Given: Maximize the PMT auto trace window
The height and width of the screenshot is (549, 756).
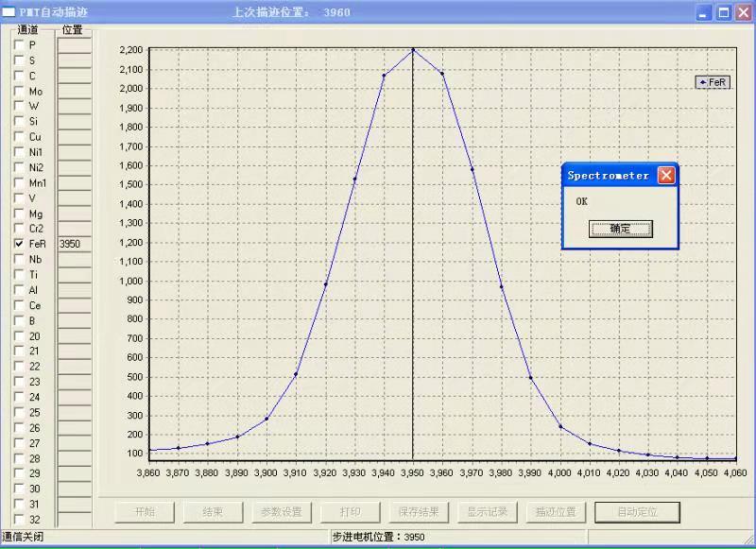Looking at the screenshot, I should [724, 12].
